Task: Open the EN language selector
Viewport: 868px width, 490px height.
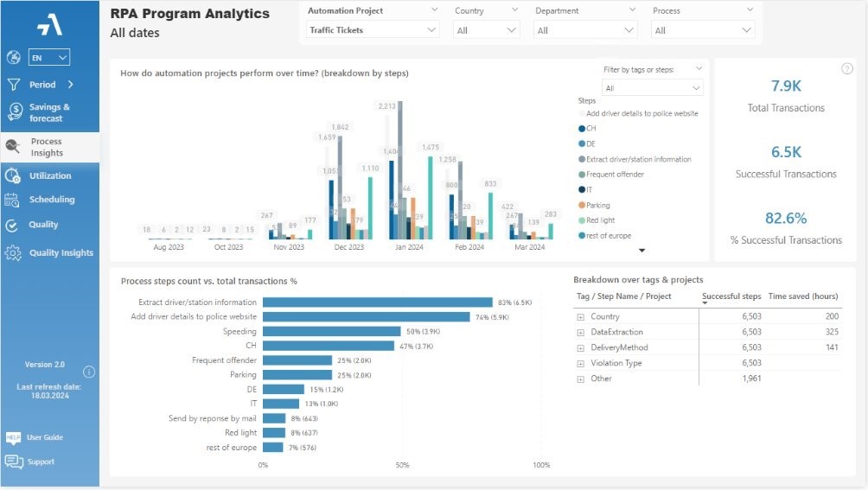Action: coord(48,58)
